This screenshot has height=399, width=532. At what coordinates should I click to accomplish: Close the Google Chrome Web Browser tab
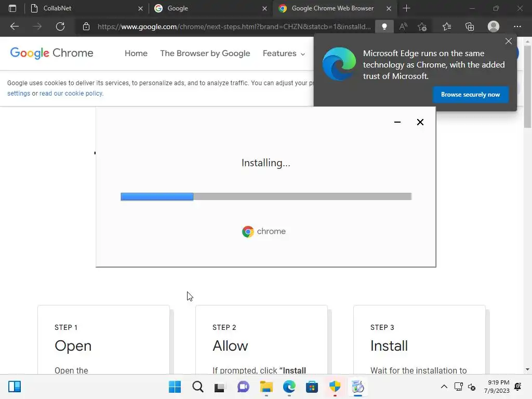point(389,8)
